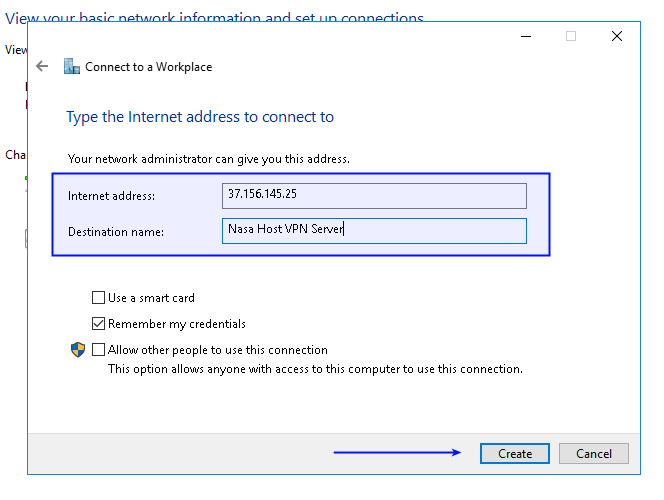Image resolution: width=664 pixels, height=500 pixels.
Task: Click the Connect to a Workplace icon
Action: coord(71,66)
